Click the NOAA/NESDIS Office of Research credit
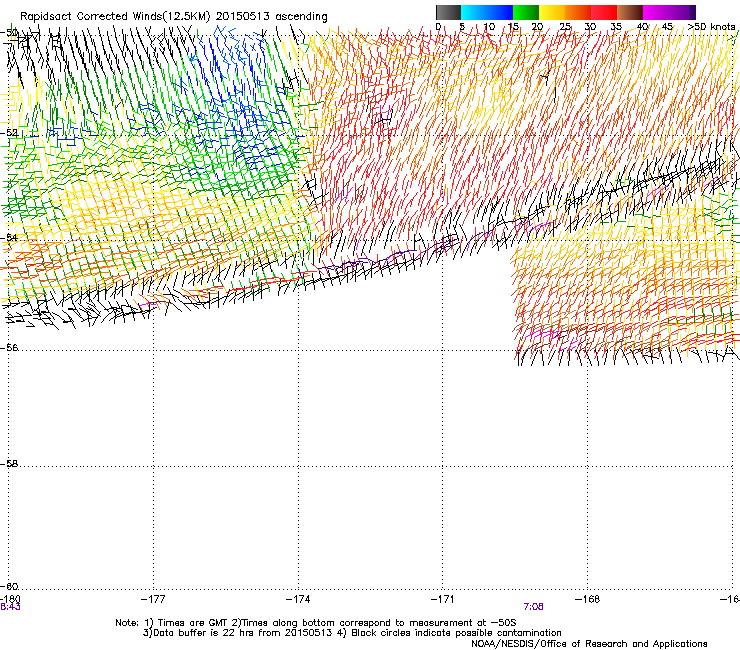This screenshot has width=740, height=650. pyautogui.click(x=589, y=644)
